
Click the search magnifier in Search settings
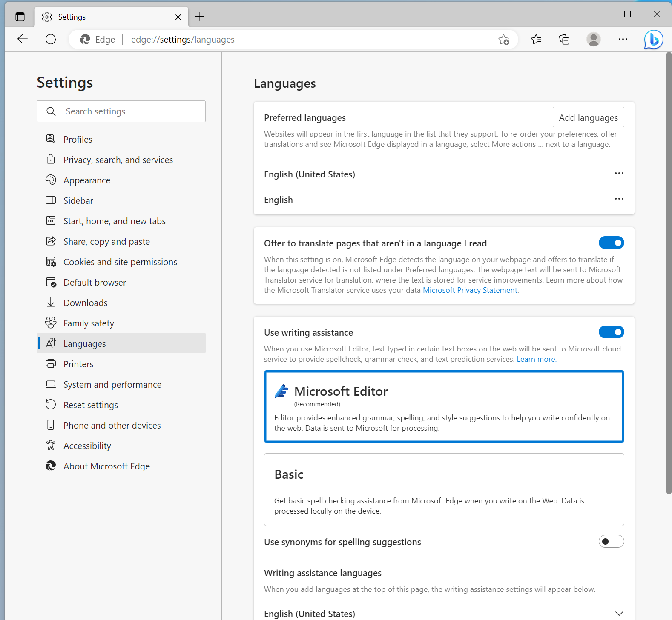[51, 111]
